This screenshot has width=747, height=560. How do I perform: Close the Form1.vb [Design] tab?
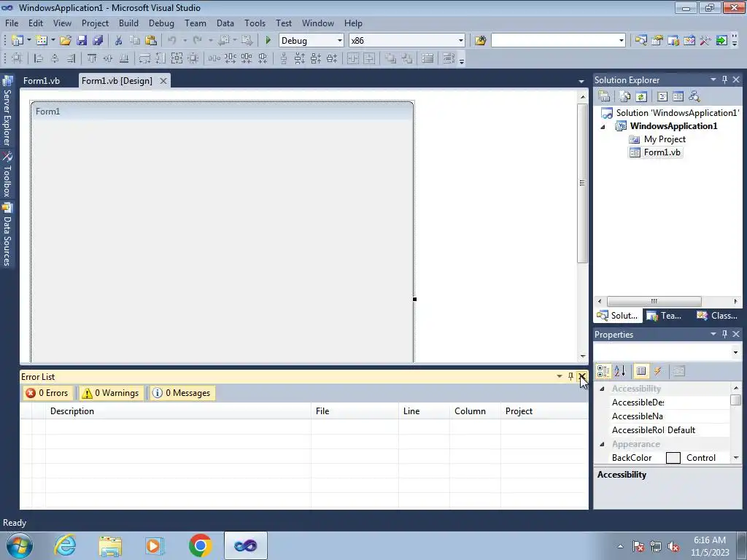pyautogui.click(x=163, y=81)
